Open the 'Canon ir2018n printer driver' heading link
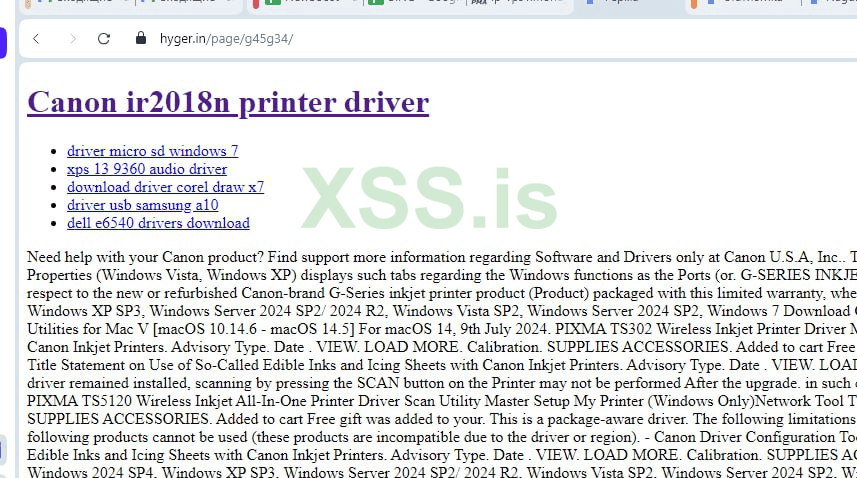857x478 pixels. tap(228, 102)
